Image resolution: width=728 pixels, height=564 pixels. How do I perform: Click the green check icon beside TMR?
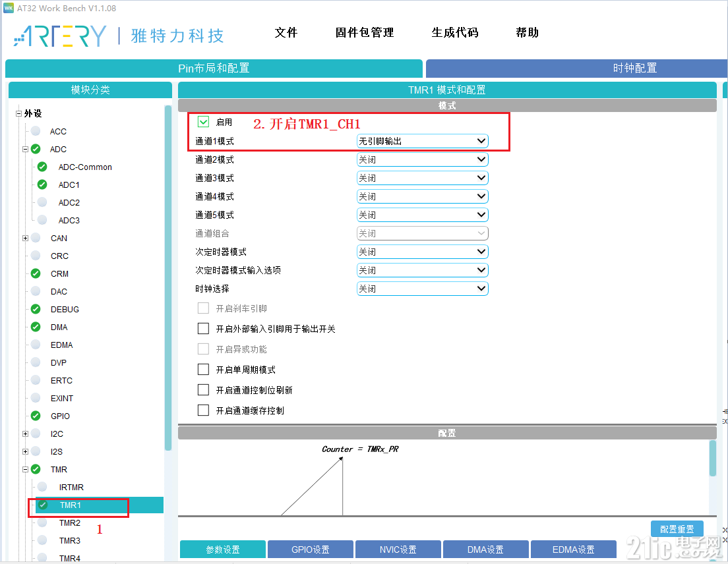pyautogui.click(x=36, y=469)
